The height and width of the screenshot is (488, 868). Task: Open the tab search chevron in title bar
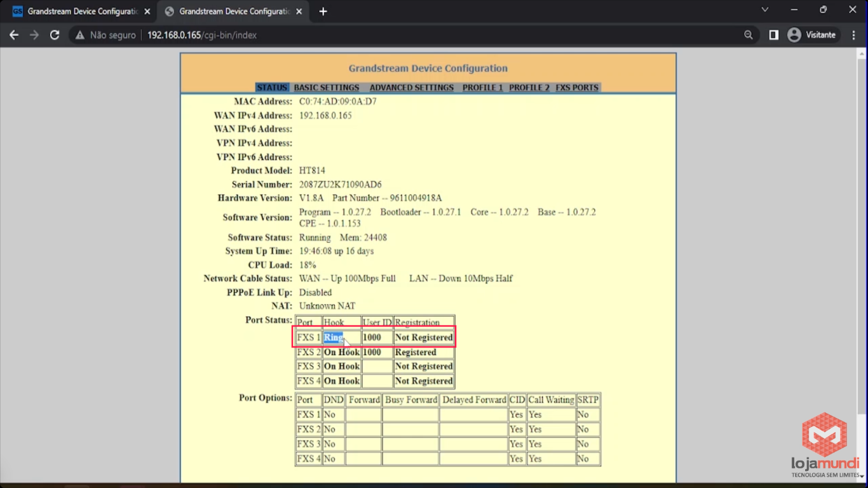(765, 10)
